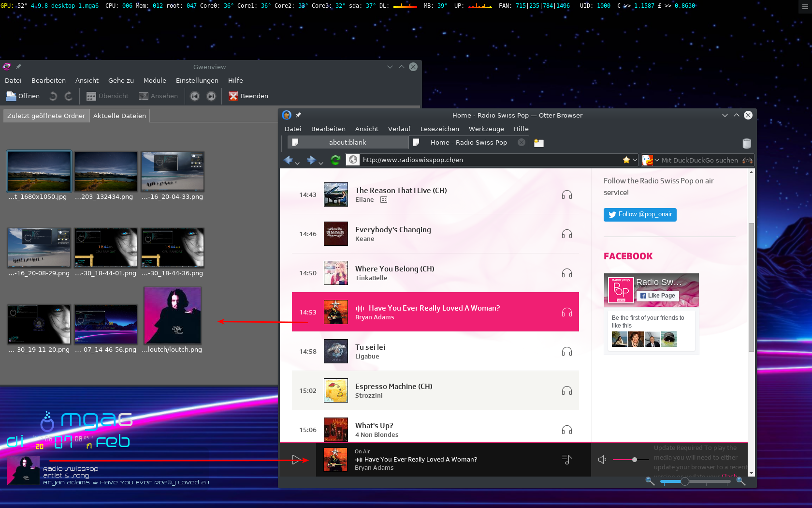Click calendar icon next to Eliane
The image size is (812, 508).
tap(384, 199)
